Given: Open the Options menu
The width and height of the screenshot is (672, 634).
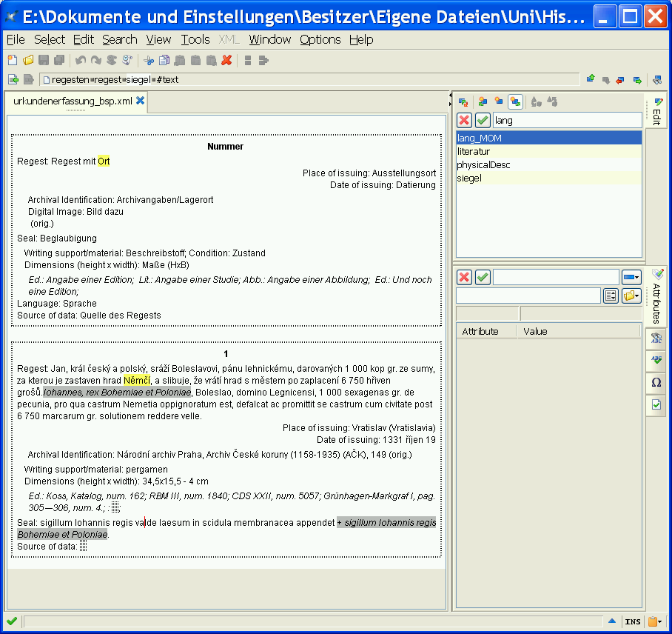Looking at the screenshot, I should coord(320,39).
